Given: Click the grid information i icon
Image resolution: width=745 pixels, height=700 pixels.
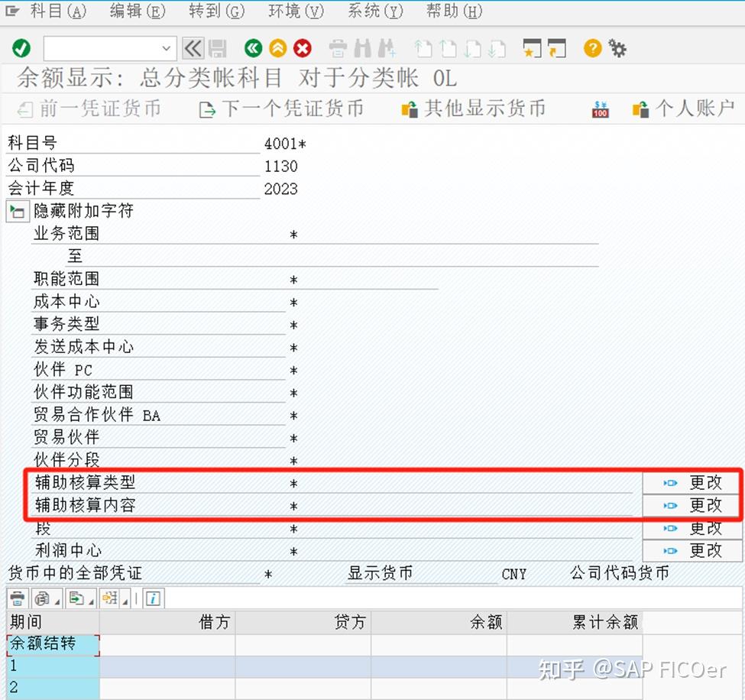Looking at the screenshot, I should 154,598.
